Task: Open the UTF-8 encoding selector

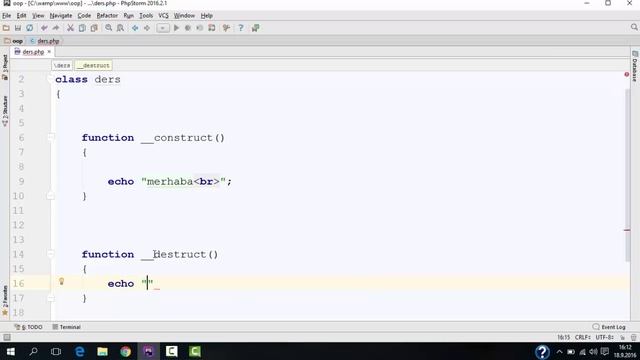Action: click(x=604, y=338)
